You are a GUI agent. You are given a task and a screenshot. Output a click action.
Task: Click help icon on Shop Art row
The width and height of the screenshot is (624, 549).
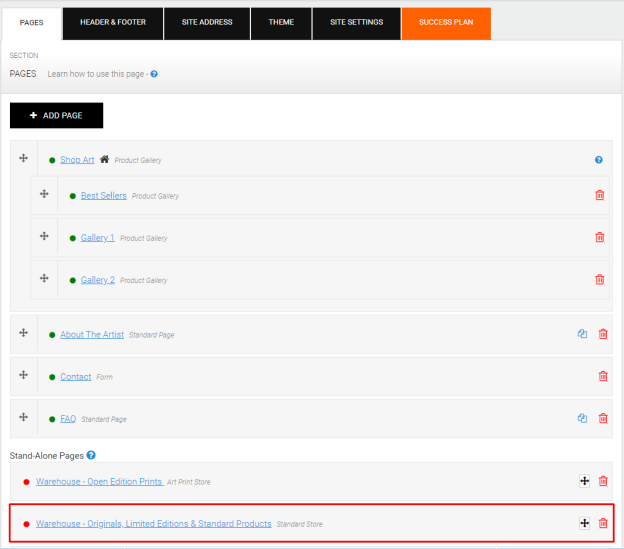tap(599, 160)
